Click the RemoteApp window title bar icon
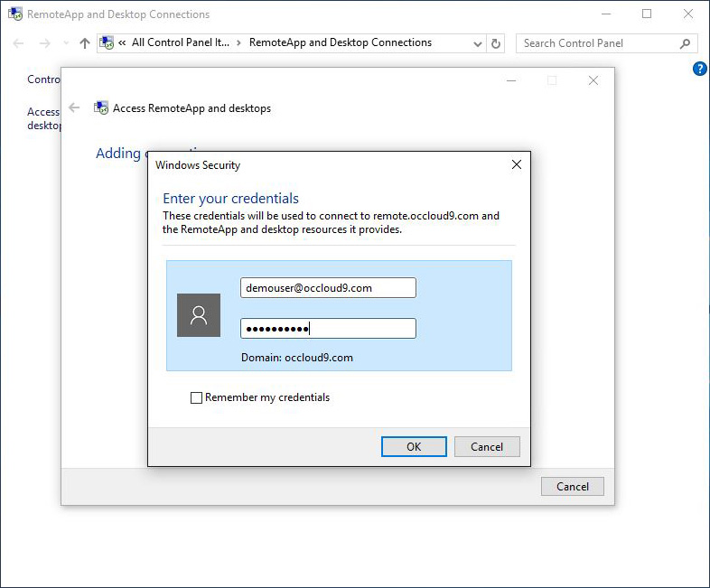 [15, 14]
